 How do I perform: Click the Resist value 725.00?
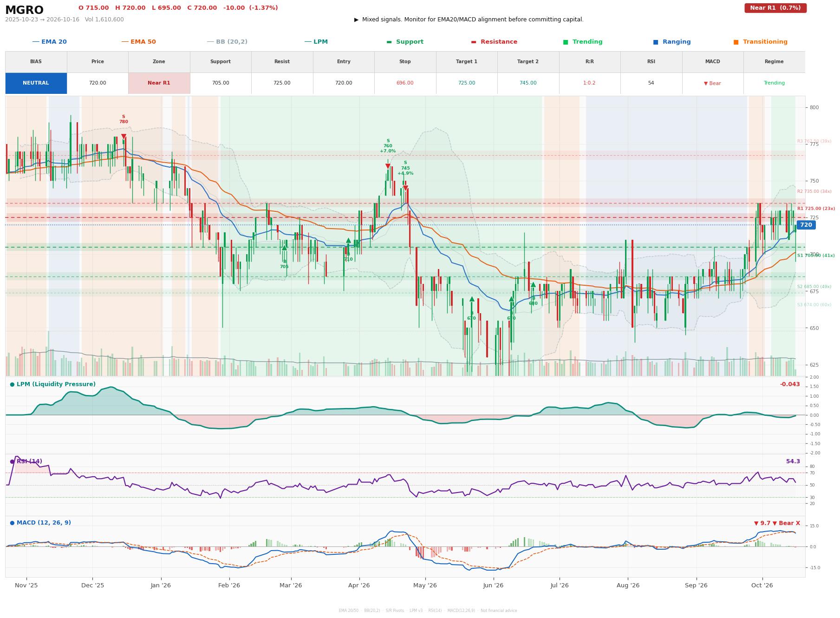point(282,83)
